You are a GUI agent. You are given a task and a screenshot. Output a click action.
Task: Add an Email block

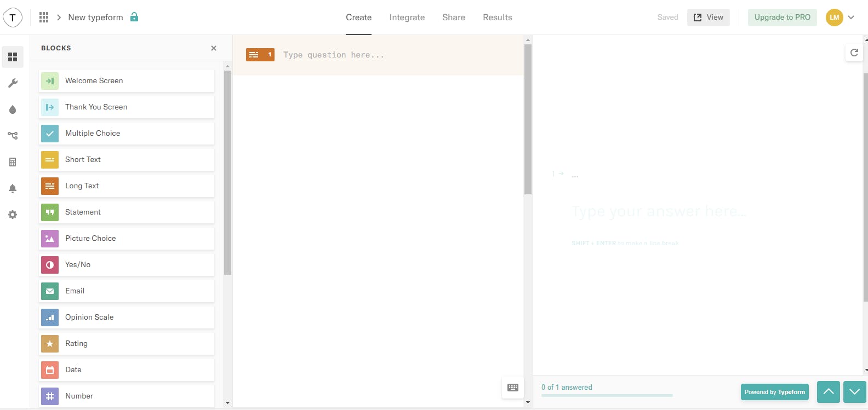click(127, 291)
